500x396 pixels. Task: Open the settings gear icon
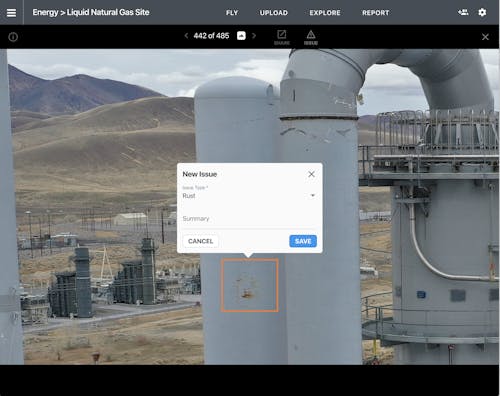(x=482, y=12)
